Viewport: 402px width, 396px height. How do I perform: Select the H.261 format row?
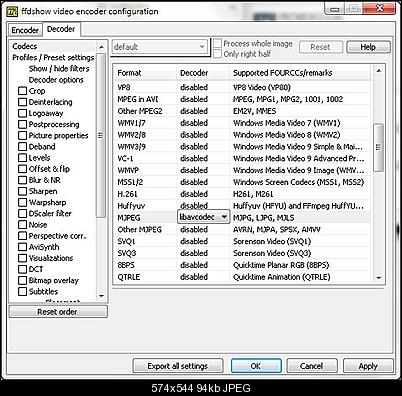point(243,194)
